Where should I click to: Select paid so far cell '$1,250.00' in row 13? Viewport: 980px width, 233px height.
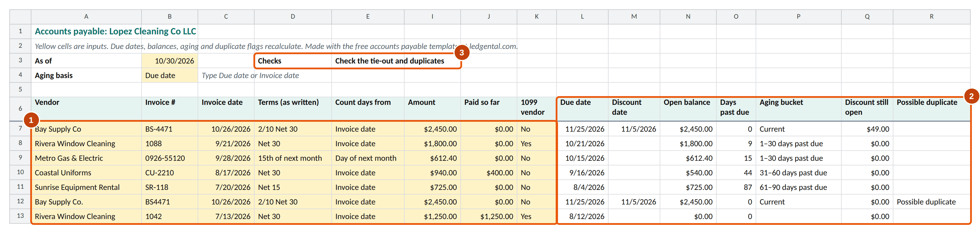click(489, 216)
